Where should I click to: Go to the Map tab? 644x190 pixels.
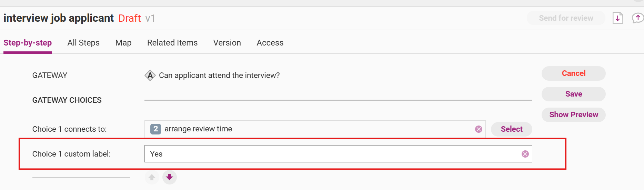[123, 43]
